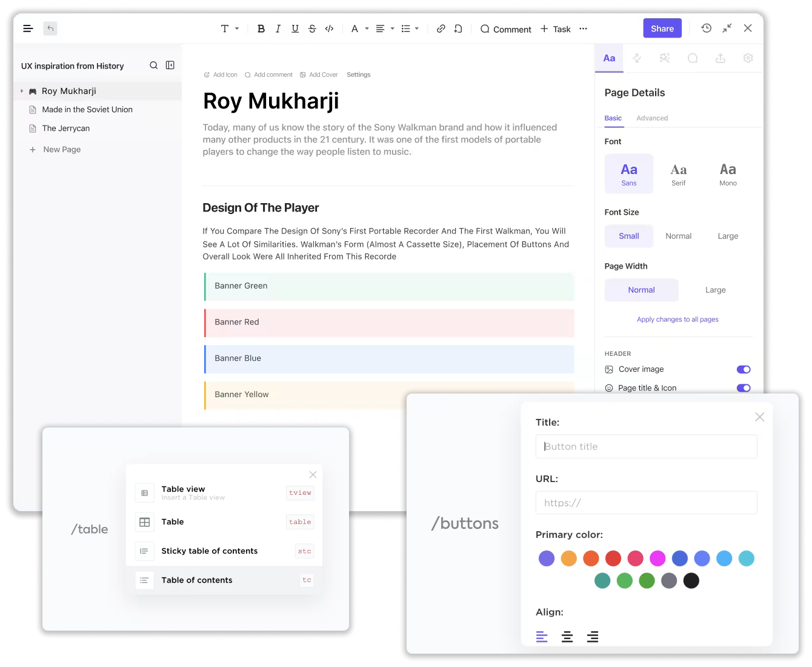The image size is (812, 667).
Task: Switch to the Advanced tab in Page Details
Action: tap(652, 118)
